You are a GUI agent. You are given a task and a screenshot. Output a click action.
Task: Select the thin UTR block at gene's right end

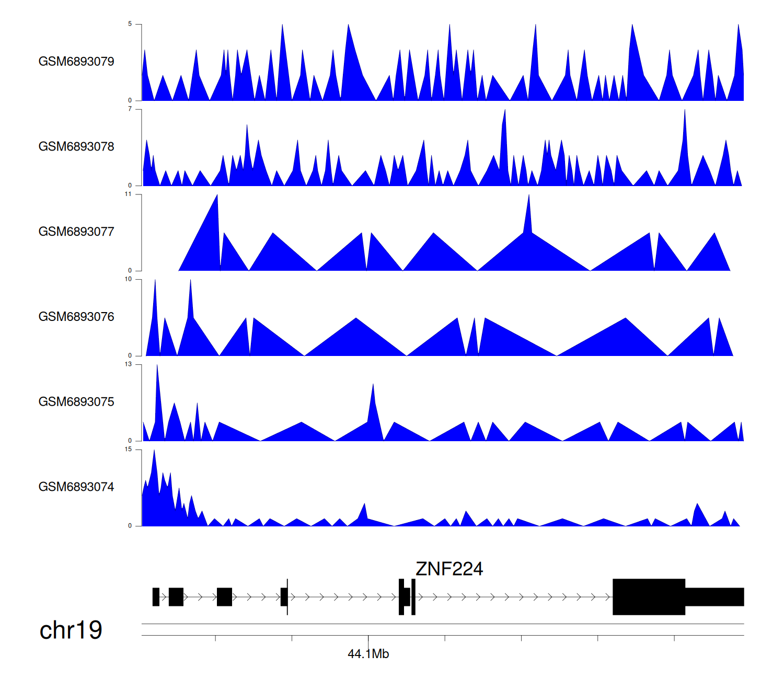[x=714, y=596]
